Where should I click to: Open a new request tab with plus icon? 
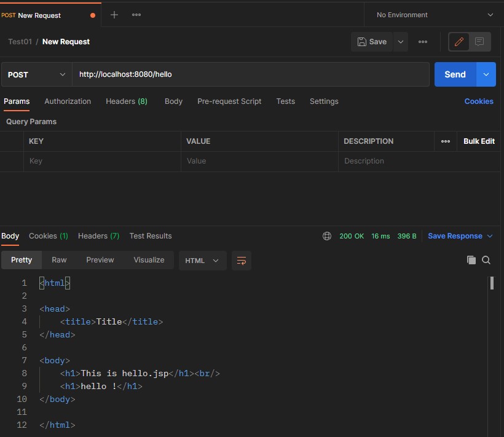(114, 15)
